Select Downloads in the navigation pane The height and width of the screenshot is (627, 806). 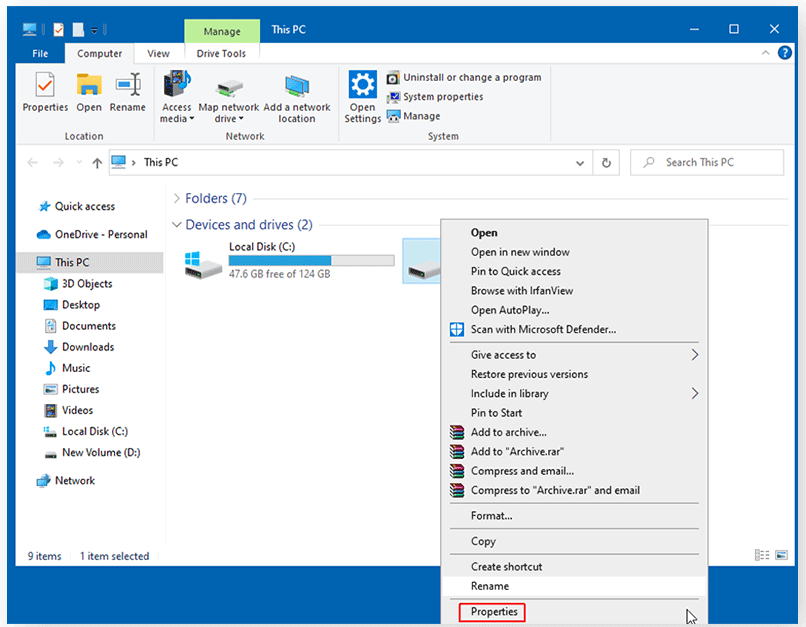pyautogui.click(x=88, y=347)
